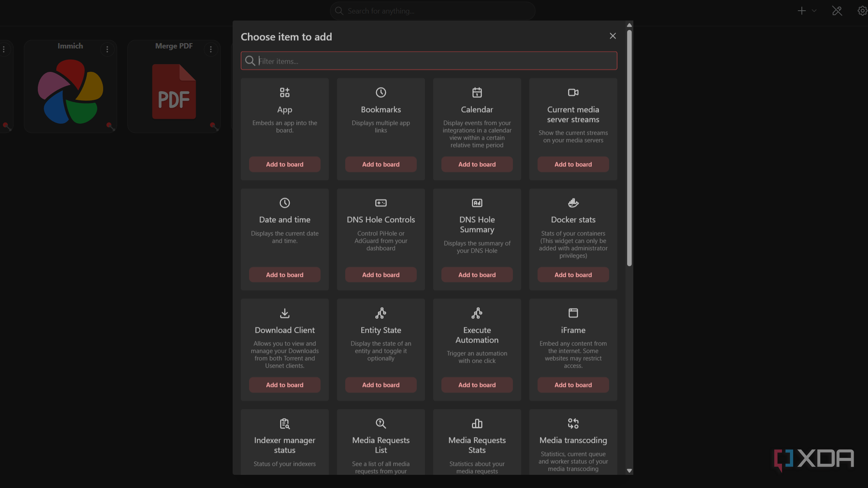
Task: Add DNS Hole Controls to board
Action: coord(381,275)
